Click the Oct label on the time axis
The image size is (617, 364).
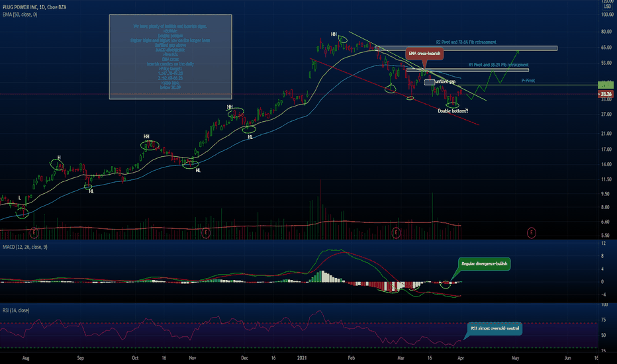coord(135,358)
